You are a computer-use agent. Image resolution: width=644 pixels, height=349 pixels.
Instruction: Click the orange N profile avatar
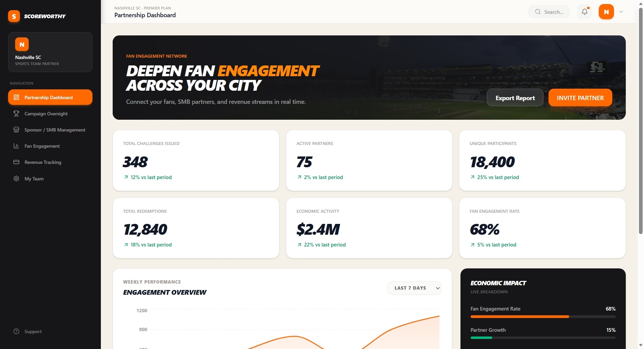point(606,12)
